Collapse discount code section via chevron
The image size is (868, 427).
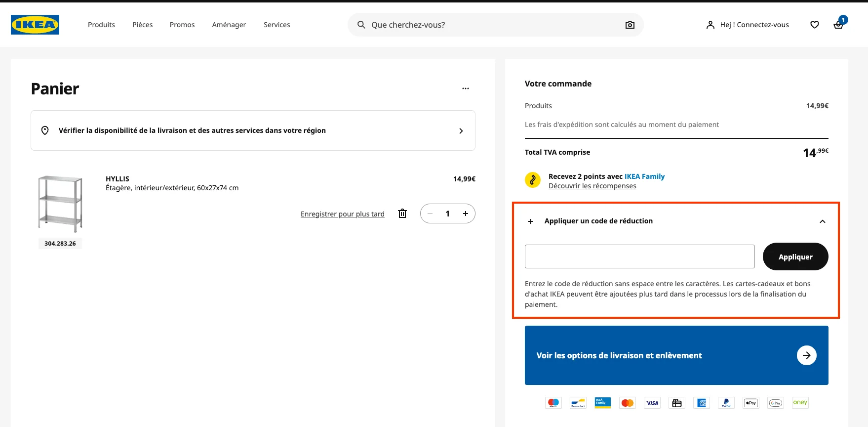pos(823,221)
